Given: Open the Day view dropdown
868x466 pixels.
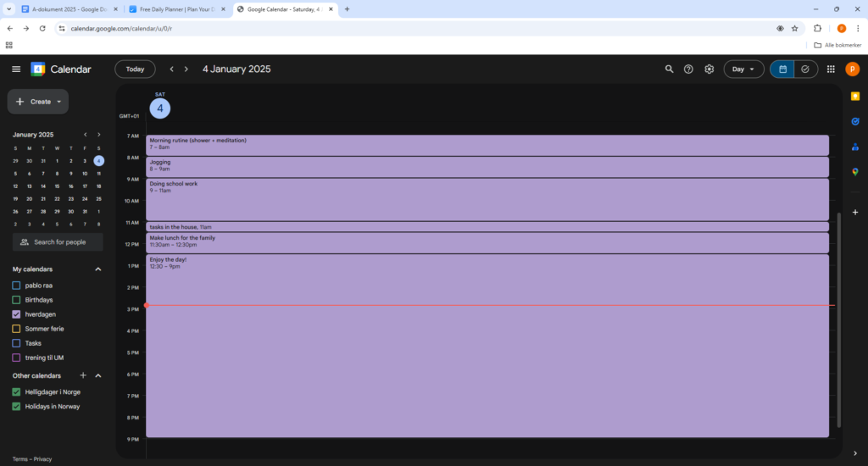Looking at the screenshot, I should [743, 69].
